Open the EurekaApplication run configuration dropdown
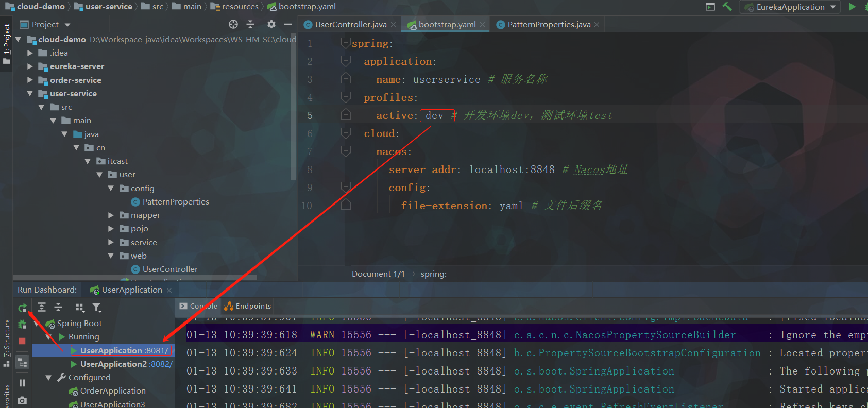 (x=790, y=7)
